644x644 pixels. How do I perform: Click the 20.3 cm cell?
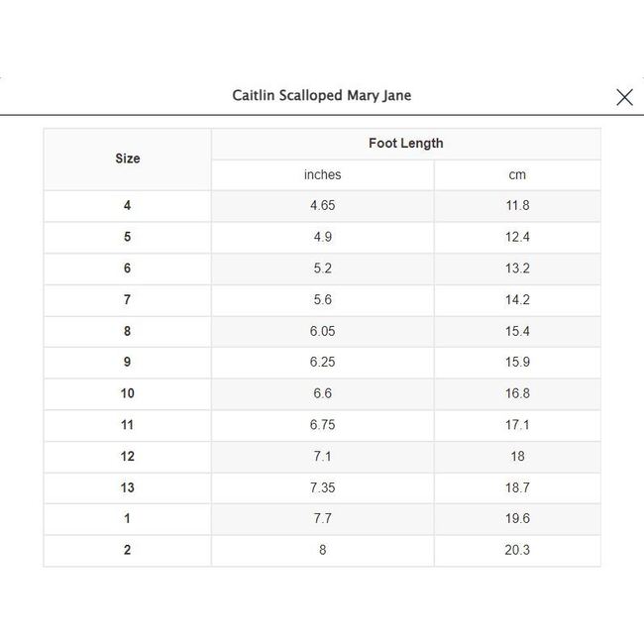pyautogui.click(x=517, y=550)
